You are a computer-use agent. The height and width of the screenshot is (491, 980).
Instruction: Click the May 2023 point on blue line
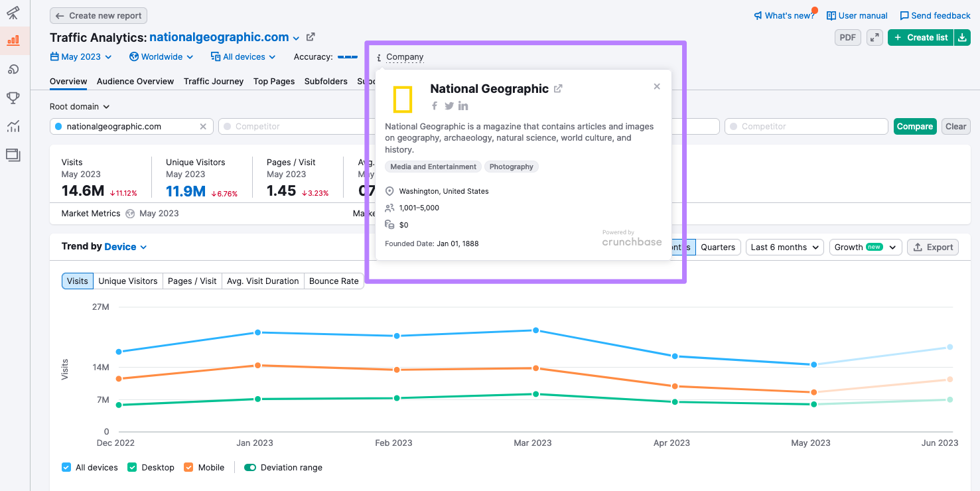click(x=813, y=364)
